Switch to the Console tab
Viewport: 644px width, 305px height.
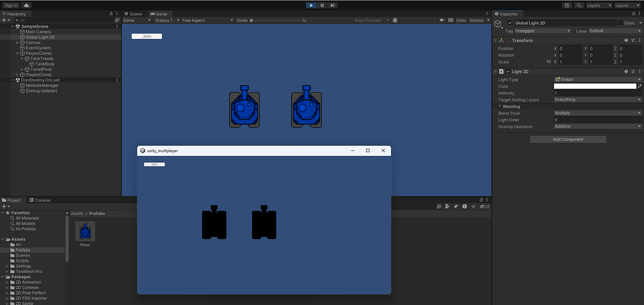point(42,200)
